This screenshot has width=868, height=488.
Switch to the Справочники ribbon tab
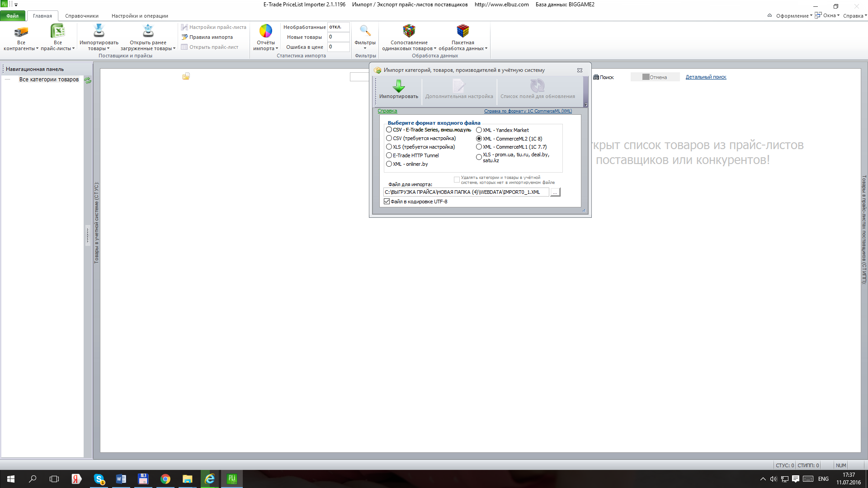(x=82, y=16)
